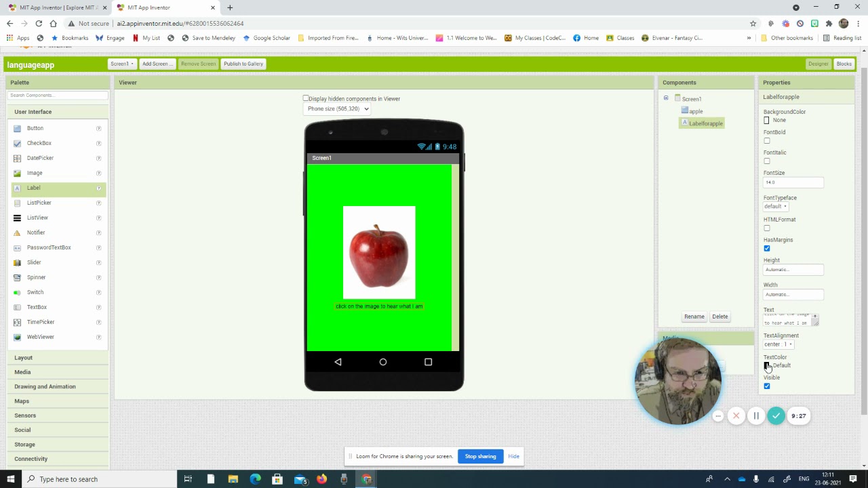The height and width of the screenshot is (488, 868).
Task: Open help for Label component
Action: (x=98, y=188)
